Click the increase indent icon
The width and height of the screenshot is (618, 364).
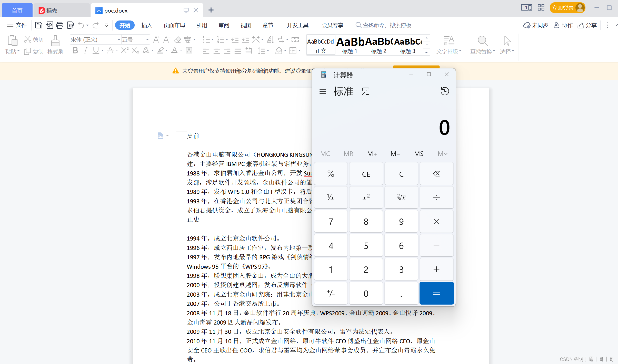click(x=245, y=39)
